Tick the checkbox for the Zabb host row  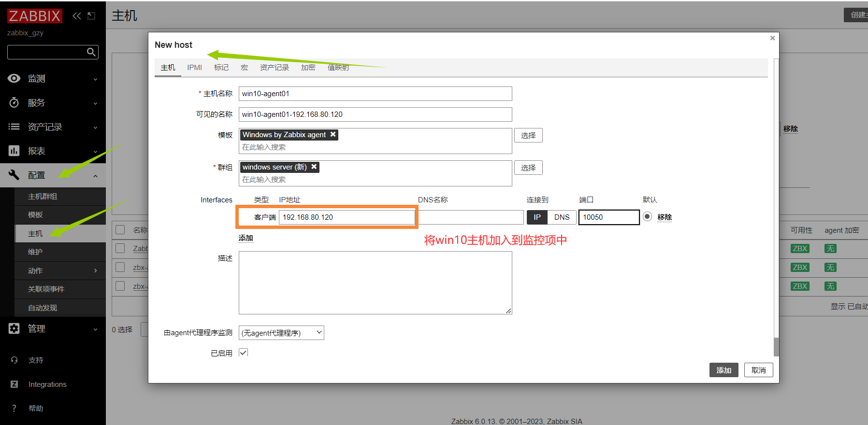pos(120,248)
